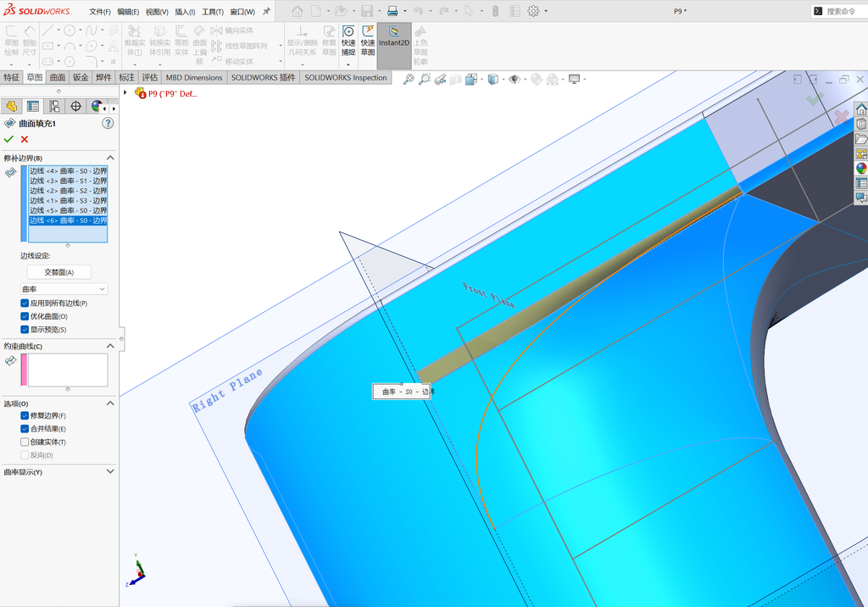This screenshot has width=868, height=607.
Task: Enable the 快速捕捉 quick snaps tool
Action: [348, 41]
